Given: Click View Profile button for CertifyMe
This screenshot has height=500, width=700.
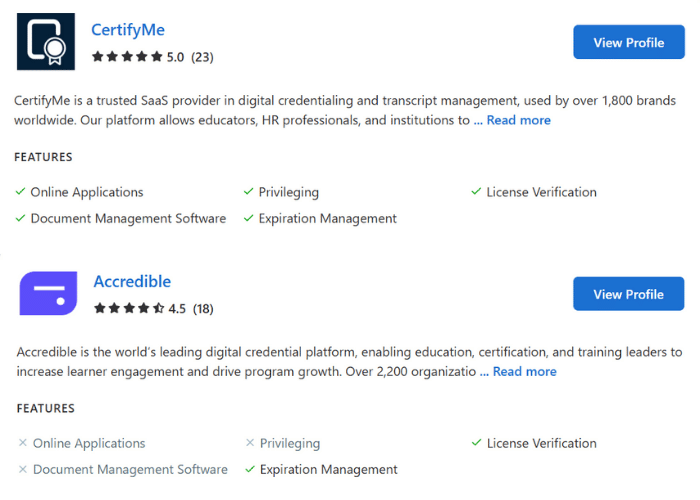Looking at the screenshot, I should point(628,43).
